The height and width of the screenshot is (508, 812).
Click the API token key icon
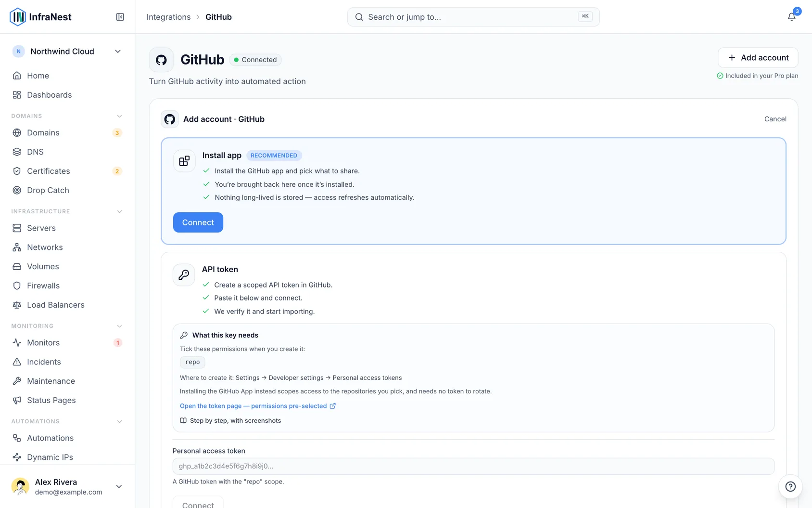click(x=184, y=275)
